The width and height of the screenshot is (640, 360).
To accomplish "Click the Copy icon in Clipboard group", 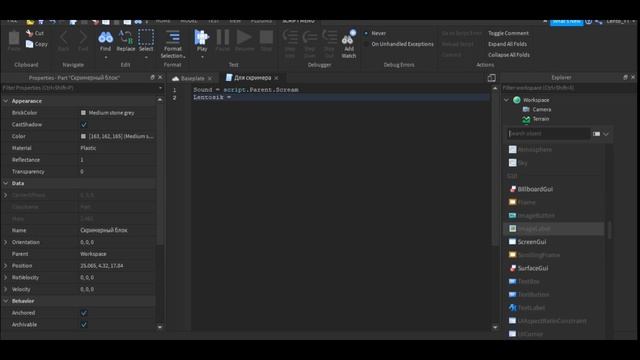I will click(x=29, y=44).
